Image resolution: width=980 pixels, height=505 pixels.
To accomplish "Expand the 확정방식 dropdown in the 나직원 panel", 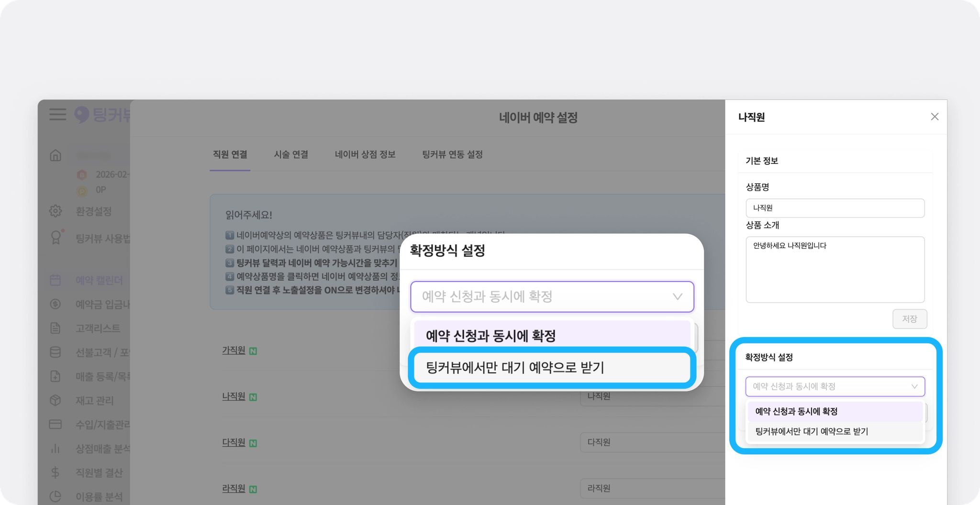I will [x=835, y=386].
